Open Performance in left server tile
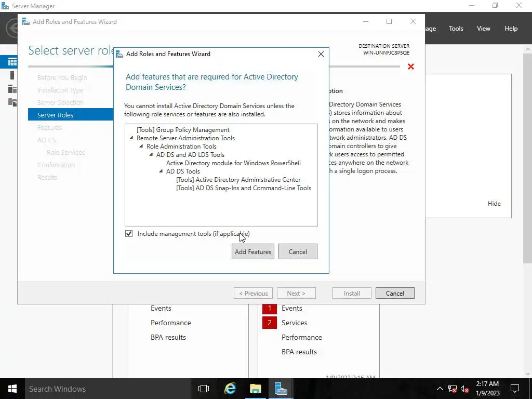Screen dimensions: 532x399 tap(170, 323)
